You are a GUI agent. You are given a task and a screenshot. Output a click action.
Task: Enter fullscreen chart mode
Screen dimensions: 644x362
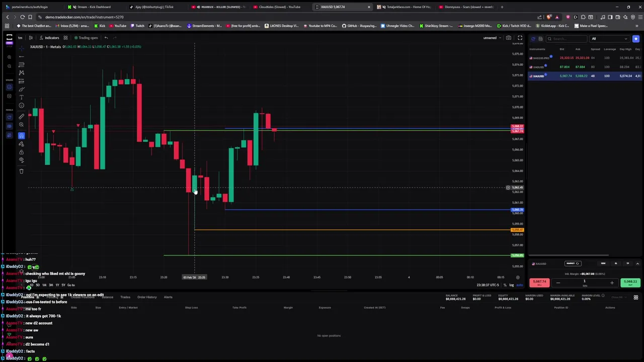pos(520,38)
